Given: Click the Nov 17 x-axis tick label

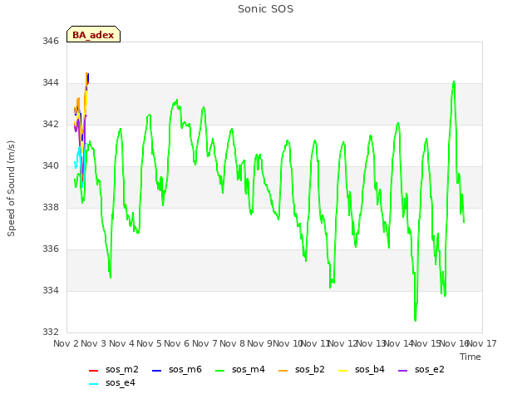Looking at the screenshot, I should [482, 343].
